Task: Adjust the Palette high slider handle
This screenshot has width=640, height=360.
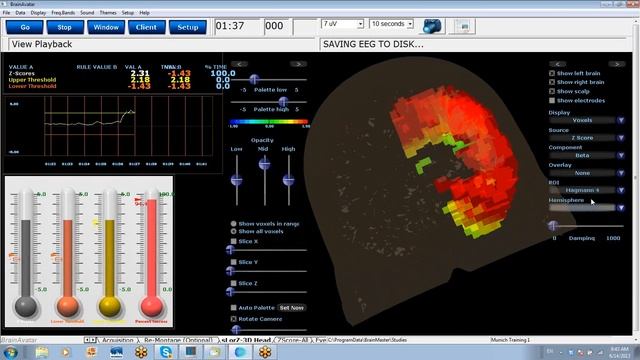Action: click(283, 101)
